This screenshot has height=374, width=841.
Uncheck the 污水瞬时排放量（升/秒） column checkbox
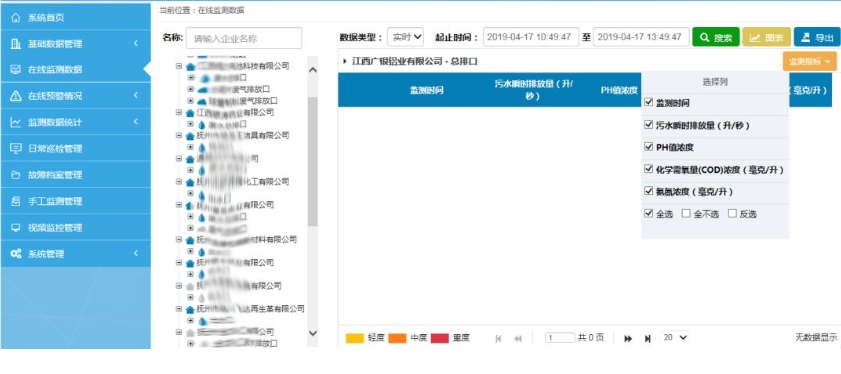click(648, 124)
